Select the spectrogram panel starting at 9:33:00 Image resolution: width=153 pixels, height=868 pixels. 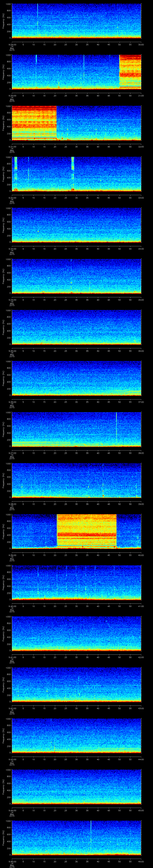(x=77, y=225)
